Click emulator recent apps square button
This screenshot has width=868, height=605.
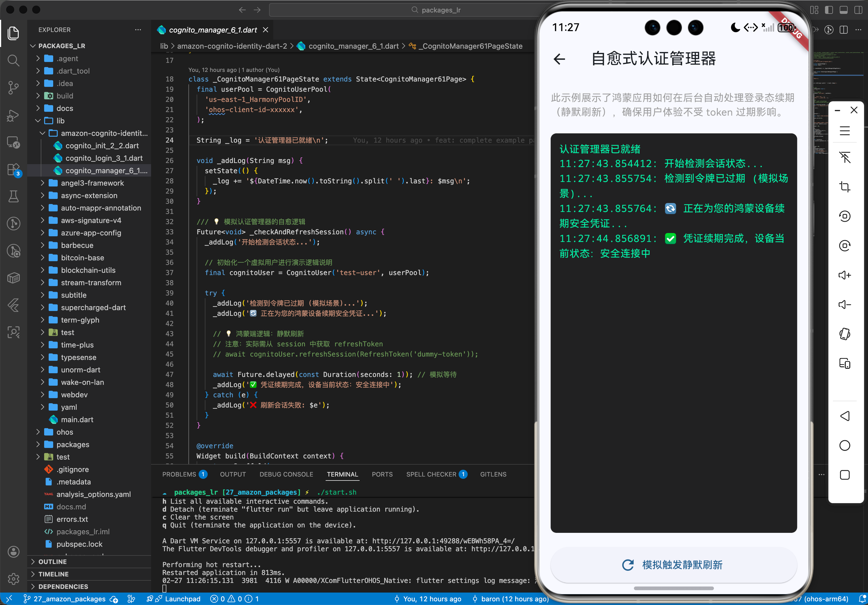pyautogui.click(x=845, y=475)
